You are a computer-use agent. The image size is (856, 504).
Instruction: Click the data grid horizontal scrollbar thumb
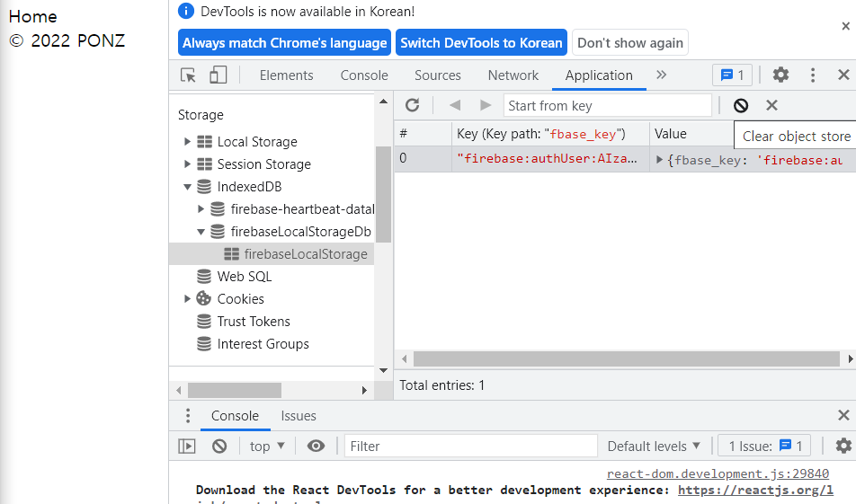[x=626, y=359]
